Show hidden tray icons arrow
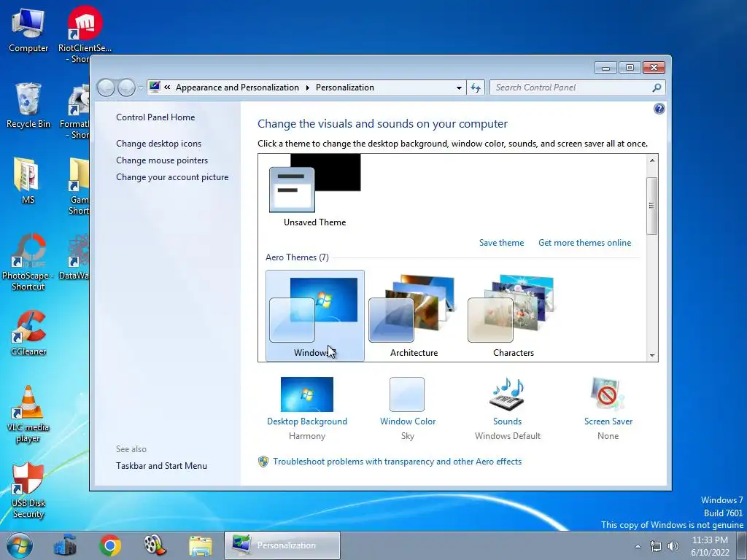747x560 pixels. 638,546
